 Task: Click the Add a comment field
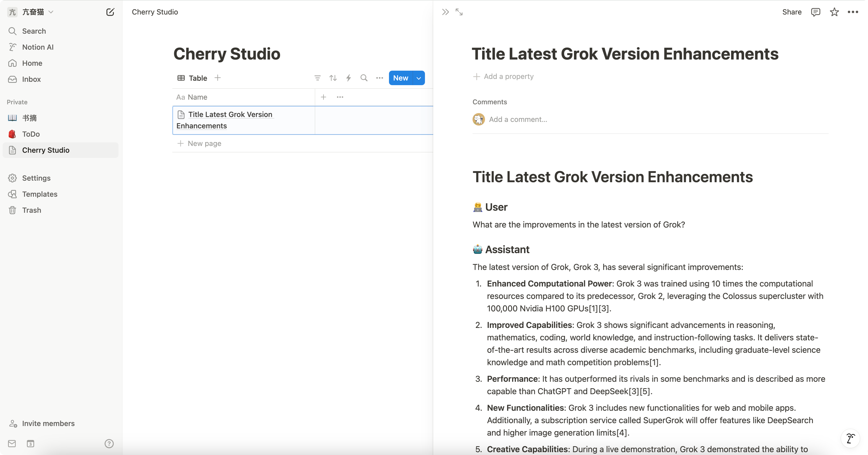[518, 119]
